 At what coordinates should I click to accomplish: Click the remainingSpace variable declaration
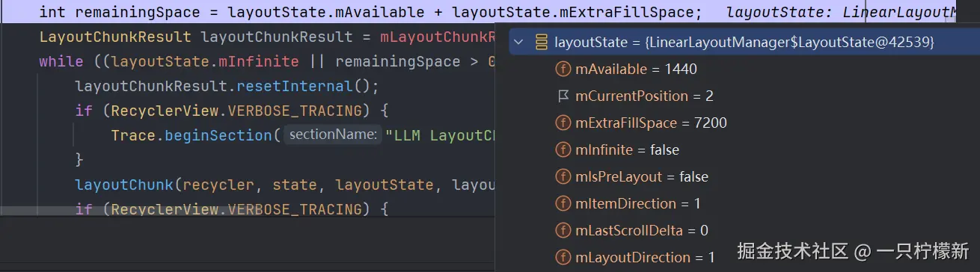pyautogui.click(x=138, y=12)
